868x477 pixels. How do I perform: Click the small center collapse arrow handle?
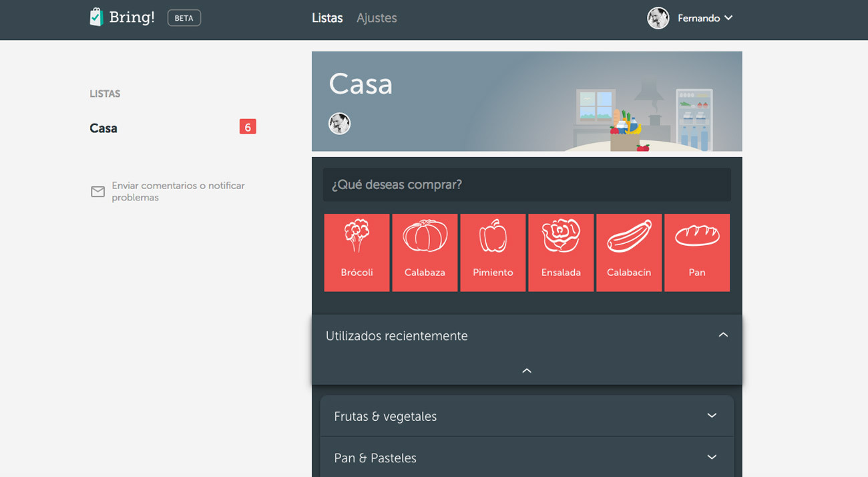point(527,371)
